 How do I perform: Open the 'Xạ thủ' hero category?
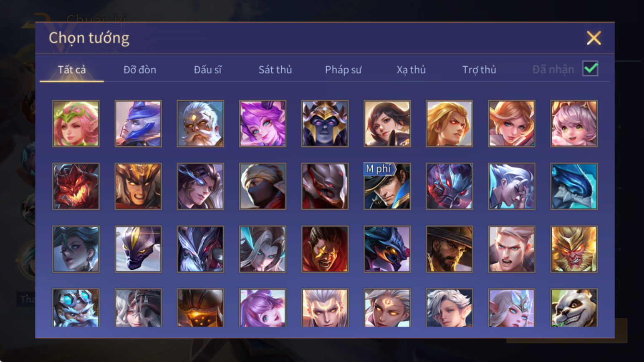pos(411,70)
